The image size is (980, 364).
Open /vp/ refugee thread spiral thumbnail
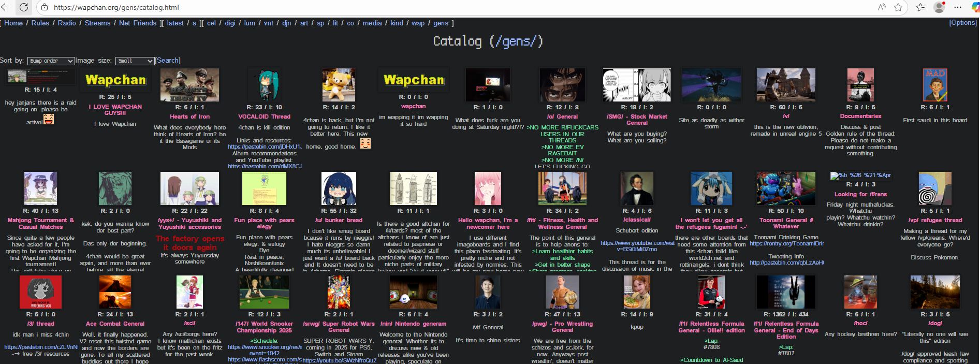tap(935, 189)
